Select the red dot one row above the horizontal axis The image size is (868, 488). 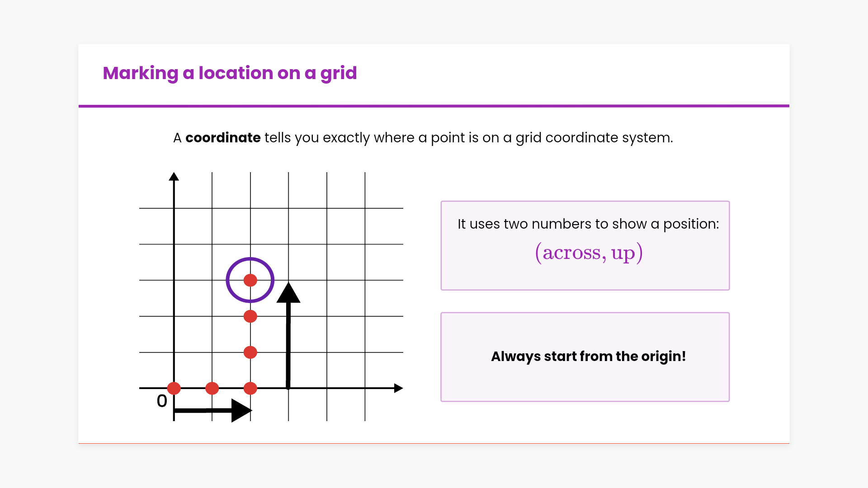click(250, 352)
